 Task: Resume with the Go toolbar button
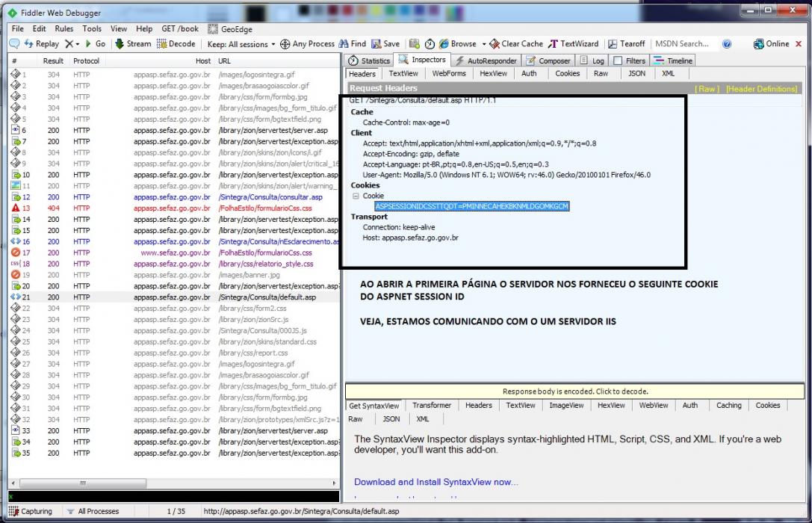pos(96,44)
